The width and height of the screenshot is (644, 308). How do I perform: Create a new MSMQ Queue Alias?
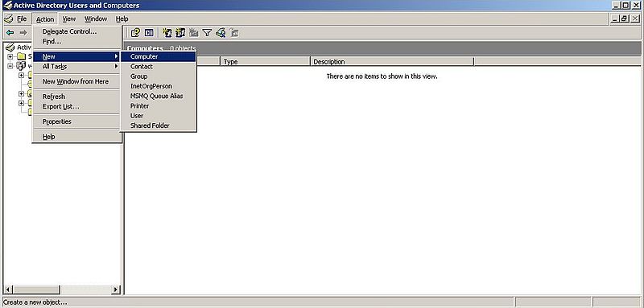158,96
